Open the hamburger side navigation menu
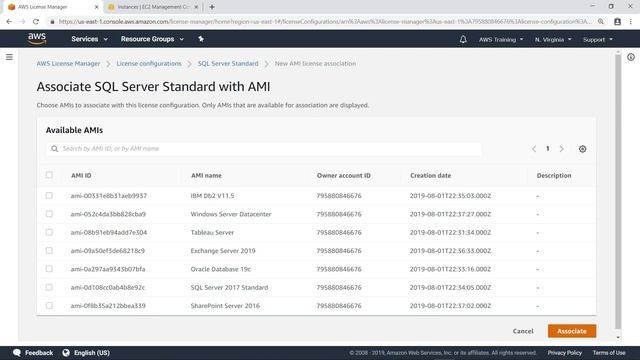The width and height of the screenshot is (640, 360). (9, 57)
